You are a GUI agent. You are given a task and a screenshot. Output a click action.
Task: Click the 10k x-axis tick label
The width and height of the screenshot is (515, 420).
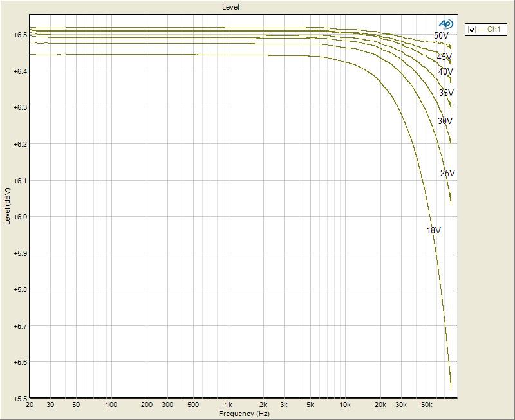pos(345,405)
